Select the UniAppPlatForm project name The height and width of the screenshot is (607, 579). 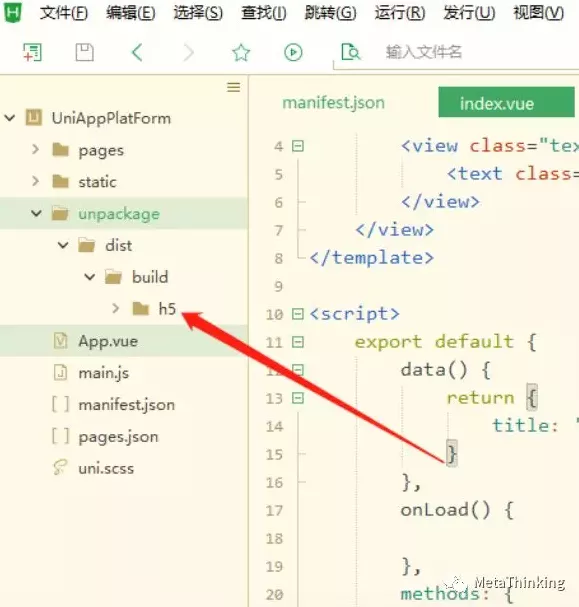[x=111, y=118]
